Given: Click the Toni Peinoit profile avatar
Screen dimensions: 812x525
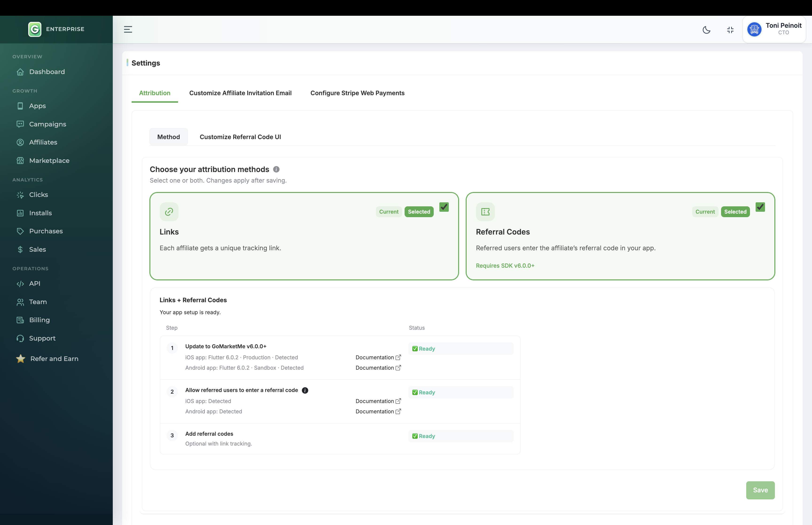Looking at the screenshot, I should click(754, 29).
